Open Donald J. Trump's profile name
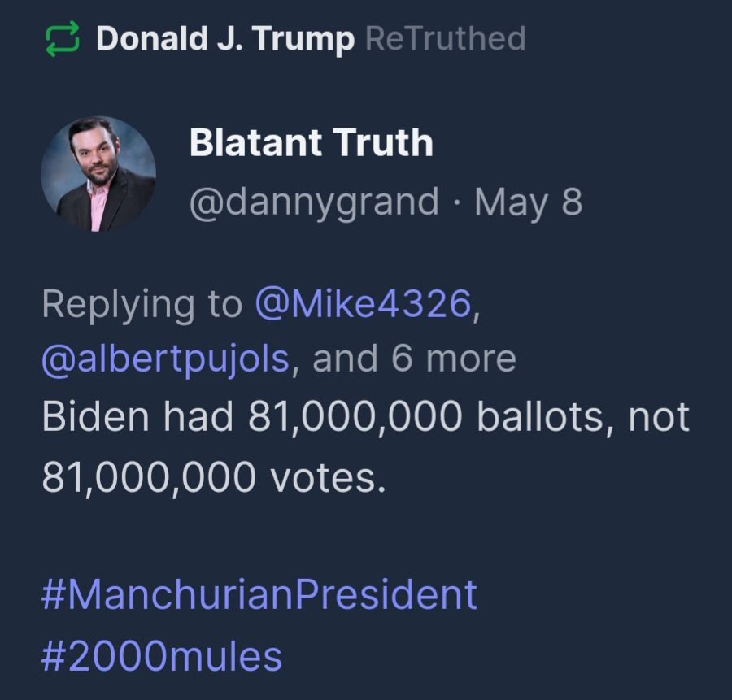Viewport: 732px width, 700px height. tap(225, 39)
